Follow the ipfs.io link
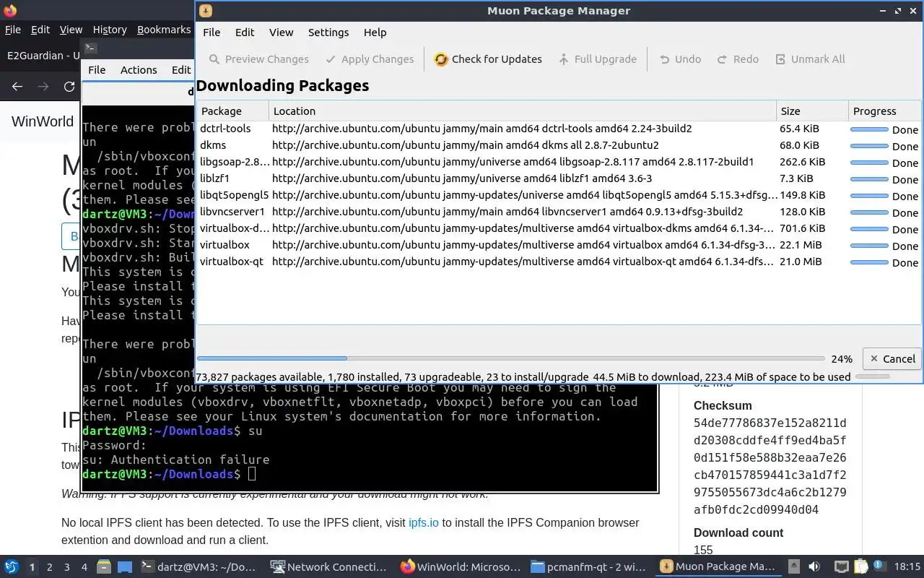The height and width of the screenshot is (578, 924). [x=423, y=522]
